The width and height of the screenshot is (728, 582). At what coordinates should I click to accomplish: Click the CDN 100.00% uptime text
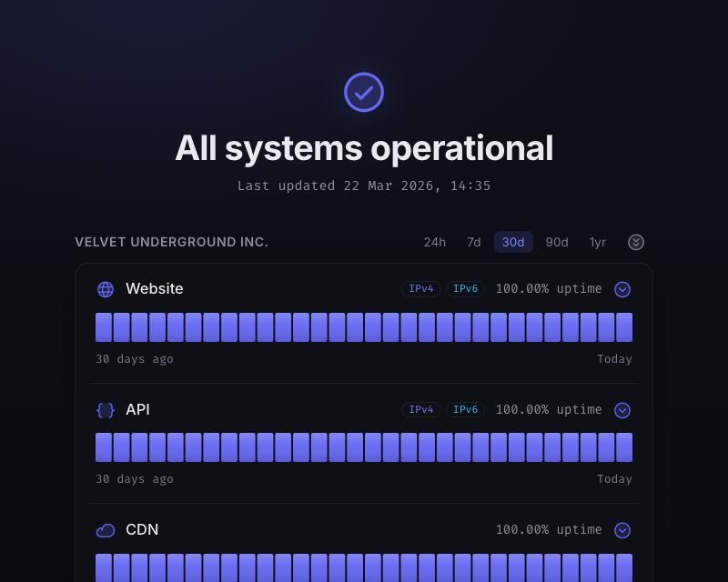coord(549,529)
